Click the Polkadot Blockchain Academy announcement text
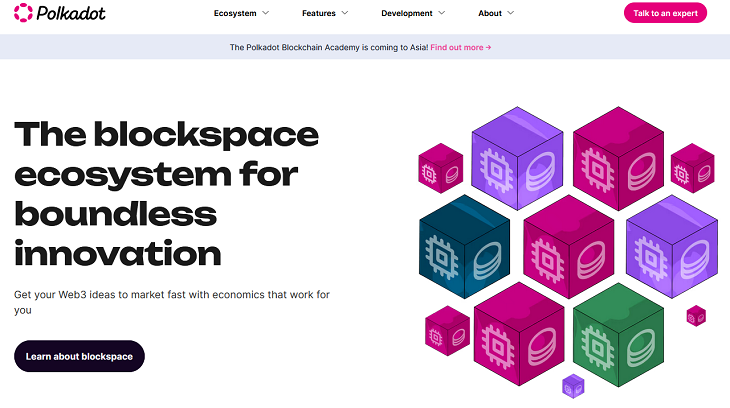Image resolution: width=730 pixels, height=408 pixels. [x=329, y=48]
